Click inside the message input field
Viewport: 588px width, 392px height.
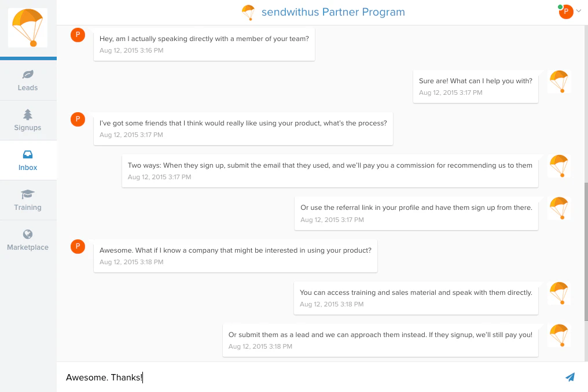coord(231,377)
